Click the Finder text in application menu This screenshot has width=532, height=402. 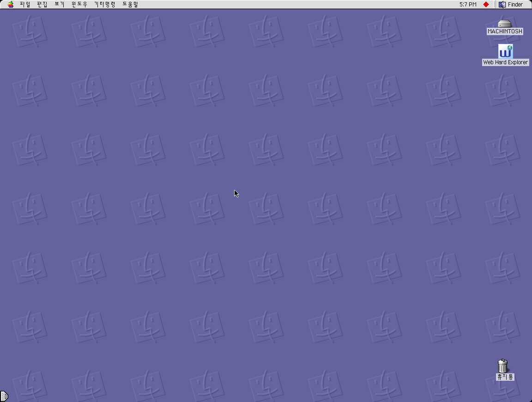coord(515,5)
